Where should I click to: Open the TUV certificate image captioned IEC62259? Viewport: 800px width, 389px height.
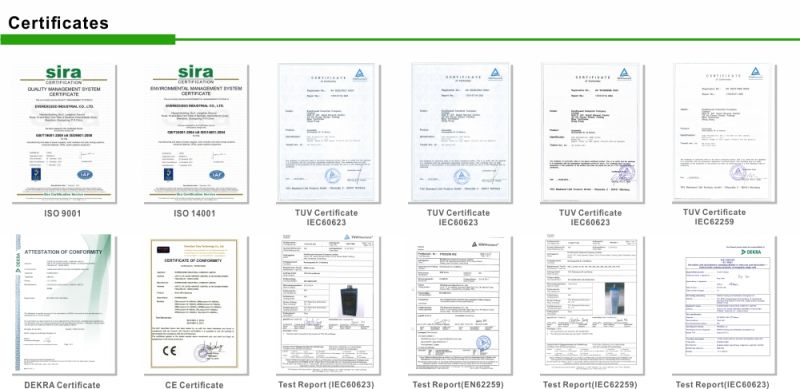pos(724,132)
